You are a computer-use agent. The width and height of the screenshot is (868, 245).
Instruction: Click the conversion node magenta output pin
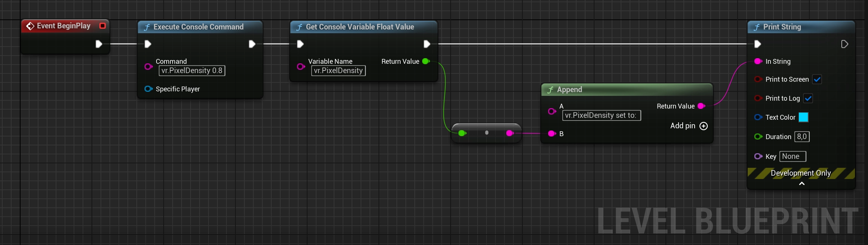[x=510, y=133]
